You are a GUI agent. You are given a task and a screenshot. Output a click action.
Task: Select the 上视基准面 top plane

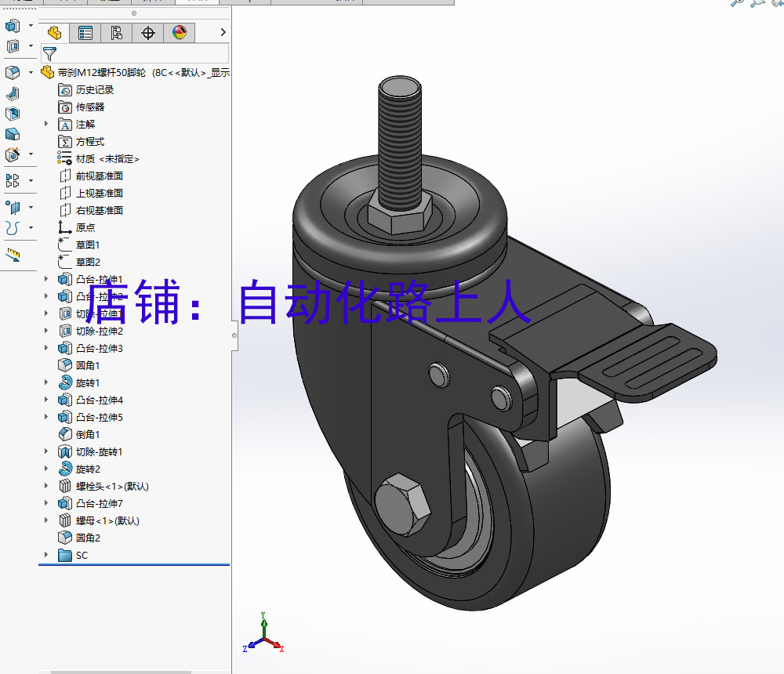click(99, 193)
